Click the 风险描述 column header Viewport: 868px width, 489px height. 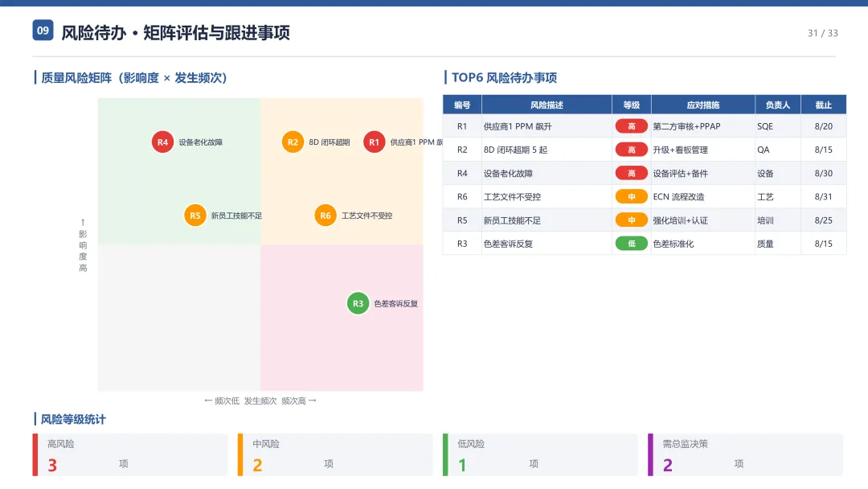tap(547, 105)
